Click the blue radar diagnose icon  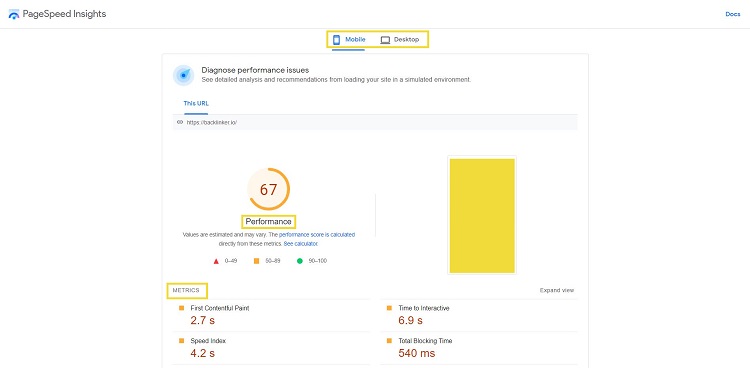point(183,75)
